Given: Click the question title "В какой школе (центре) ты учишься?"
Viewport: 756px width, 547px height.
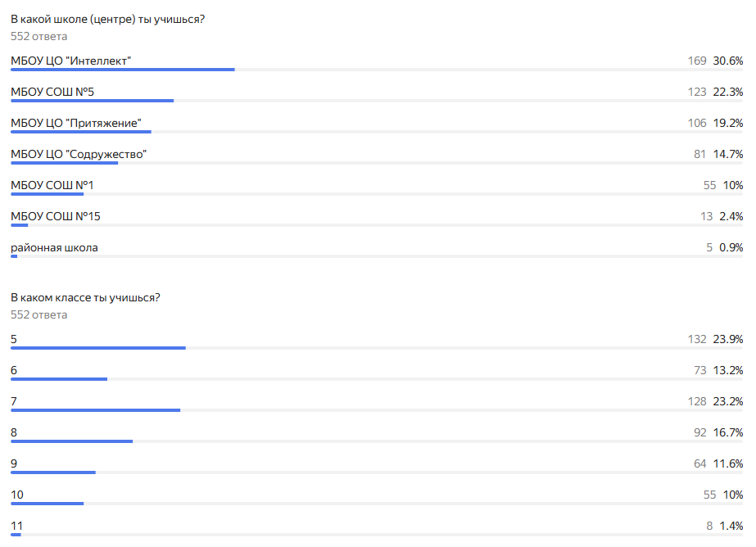Looking at the screenshot, I should click(x=107, y=20).
